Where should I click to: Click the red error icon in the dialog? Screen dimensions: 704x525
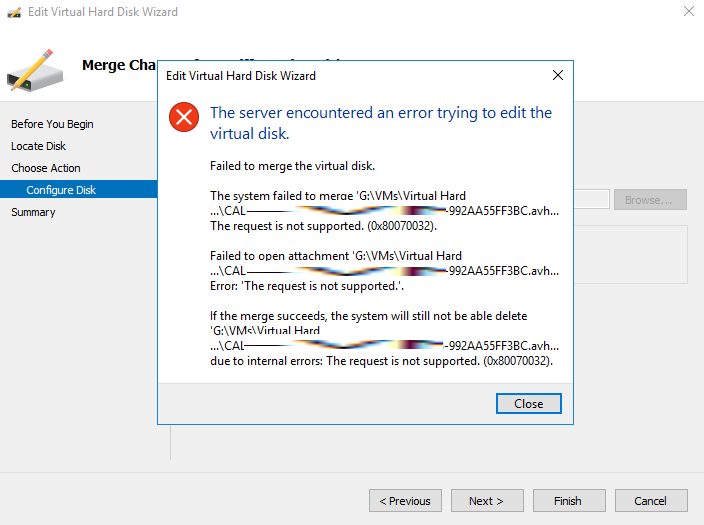coord(184,119)
